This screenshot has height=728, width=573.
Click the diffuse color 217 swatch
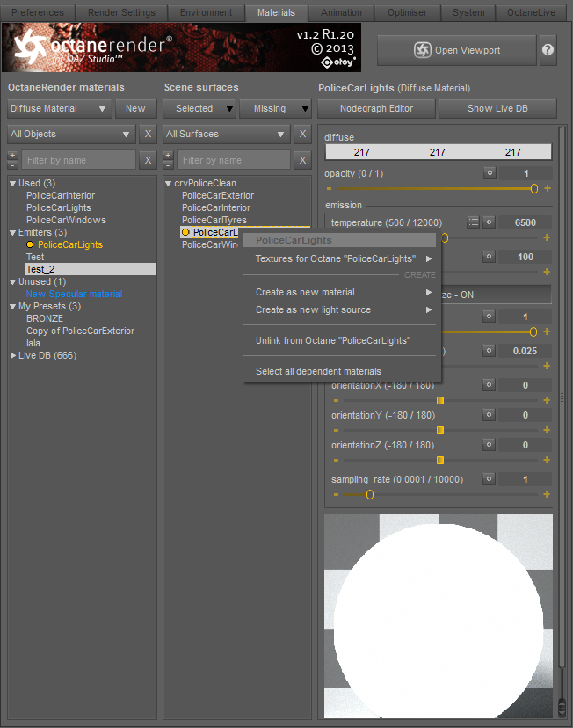coord(439,152)
